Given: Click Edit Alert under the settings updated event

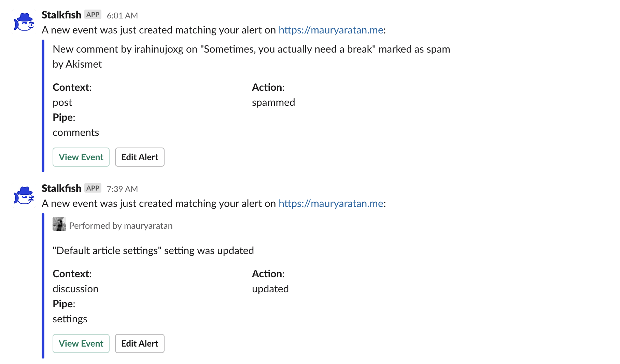Looking at the screenshot, I should click(140, 344).
